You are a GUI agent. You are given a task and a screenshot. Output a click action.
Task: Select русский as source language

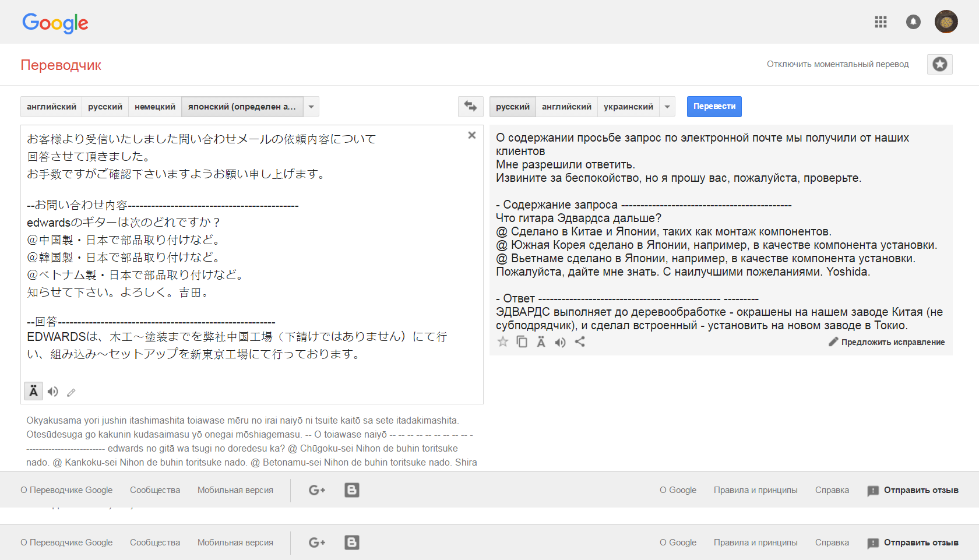(105, 107)
